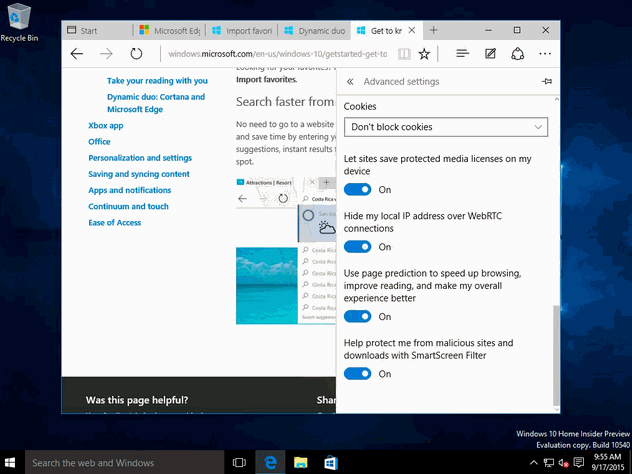Screen dimensions: 632x474
Task: Click the 'Search faster from' heading
Action: click(285, 102)
